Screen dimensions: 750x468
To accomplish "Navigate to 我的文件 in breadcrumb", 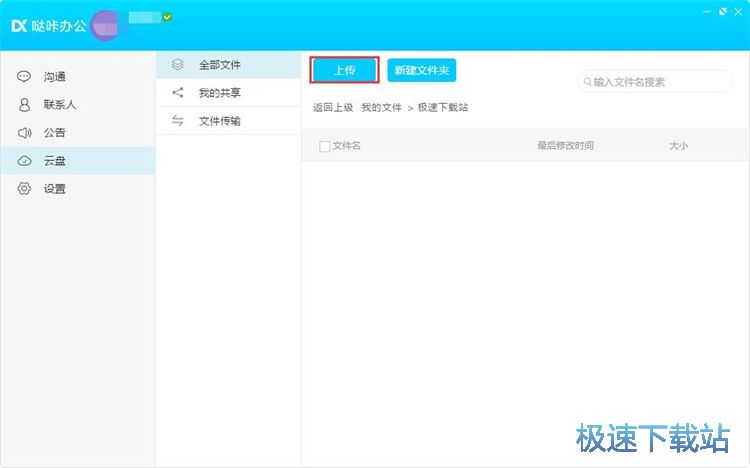I will coord(381,107).
